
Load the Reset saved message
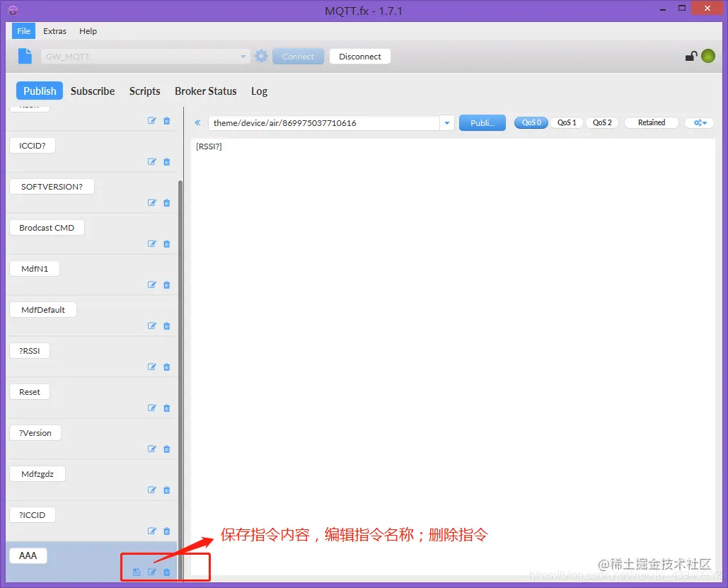pos(30,392)
